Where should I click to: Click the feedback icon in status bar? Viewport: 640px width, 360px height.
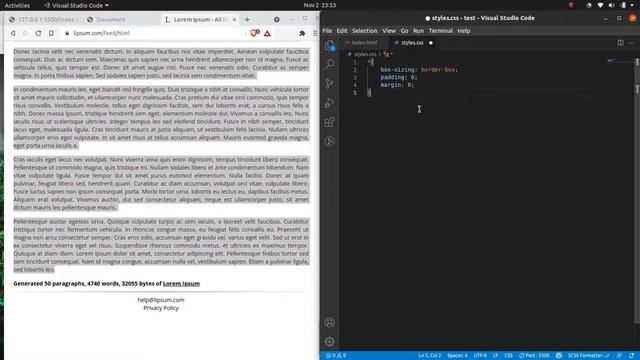[620, 356]
